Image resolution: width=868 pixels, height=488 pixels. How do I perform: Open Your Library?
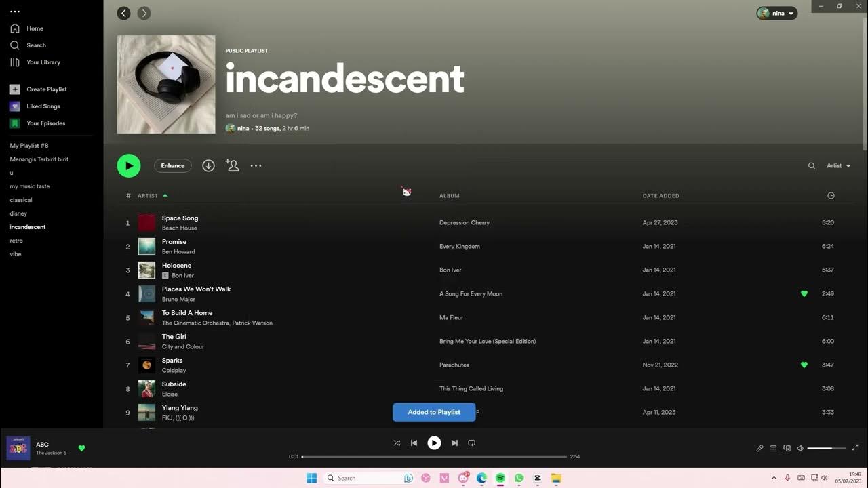(35, 62)
